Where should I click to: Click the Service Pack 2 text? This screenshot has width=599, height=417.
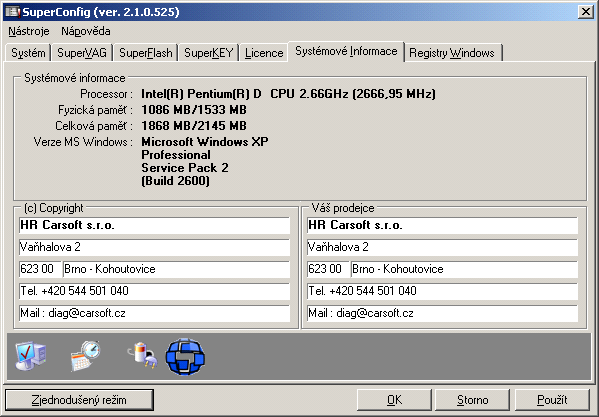(185, 168)
